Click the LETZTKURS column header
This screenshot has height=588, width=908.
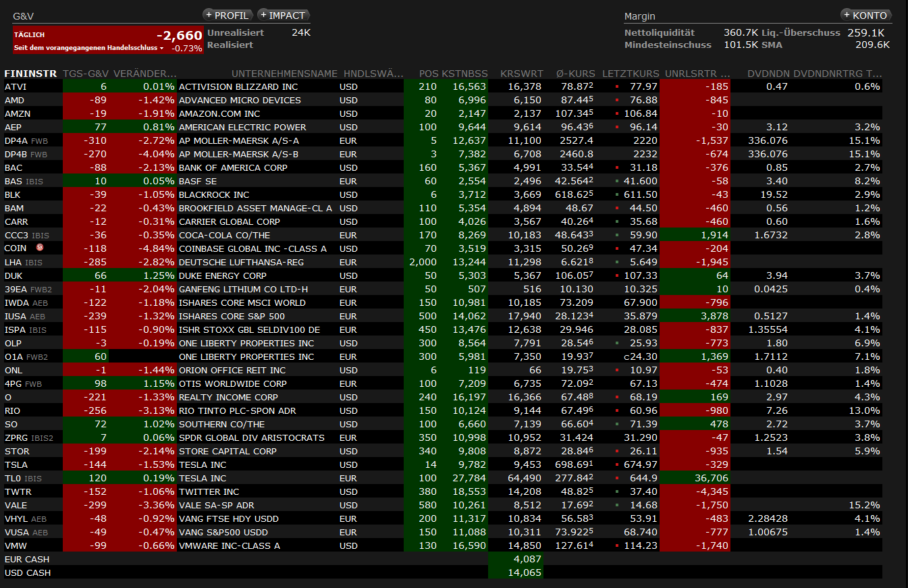630,74
